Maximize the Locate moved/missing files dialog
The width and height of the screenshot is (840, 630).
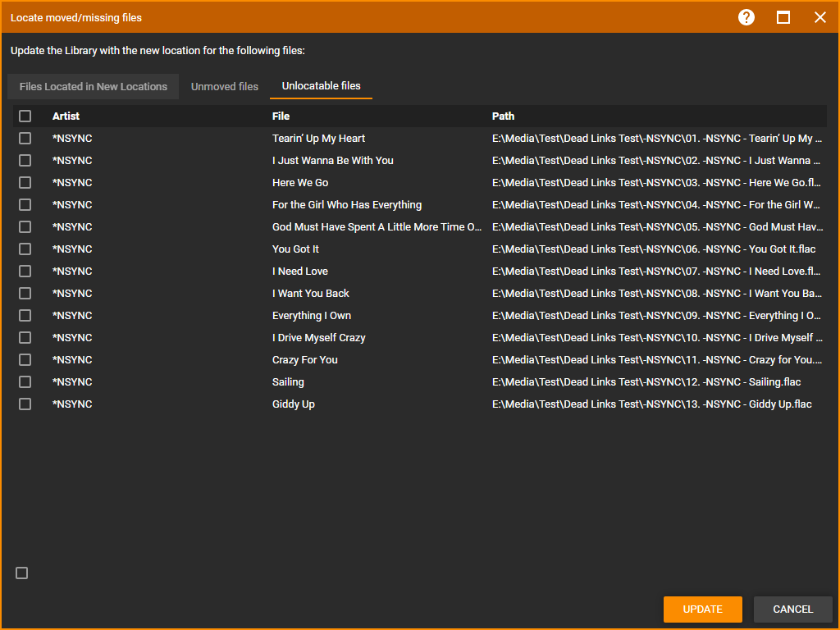tap(783, 17)
